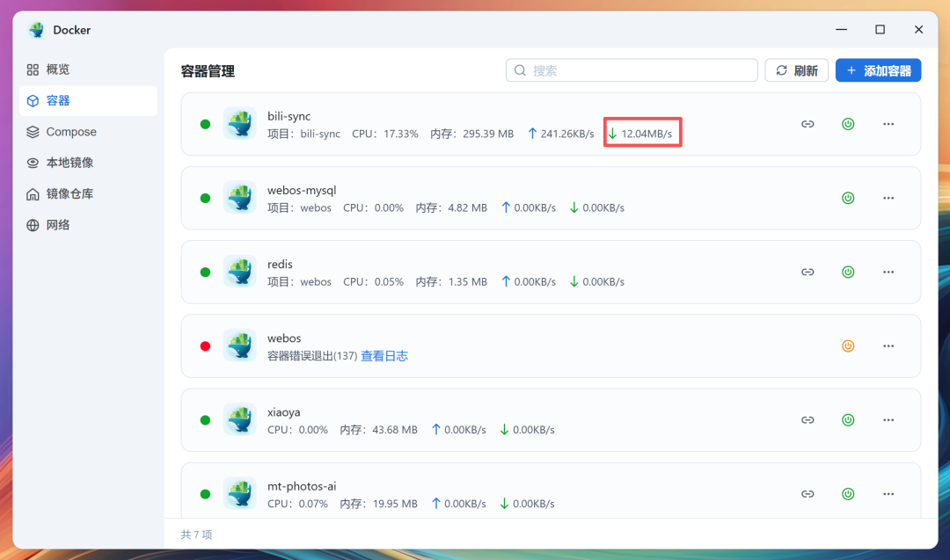This screenshot has height=560, width=950.
Task: Click the 容器错误退出(137) status text
Action: tap(312, 356)
